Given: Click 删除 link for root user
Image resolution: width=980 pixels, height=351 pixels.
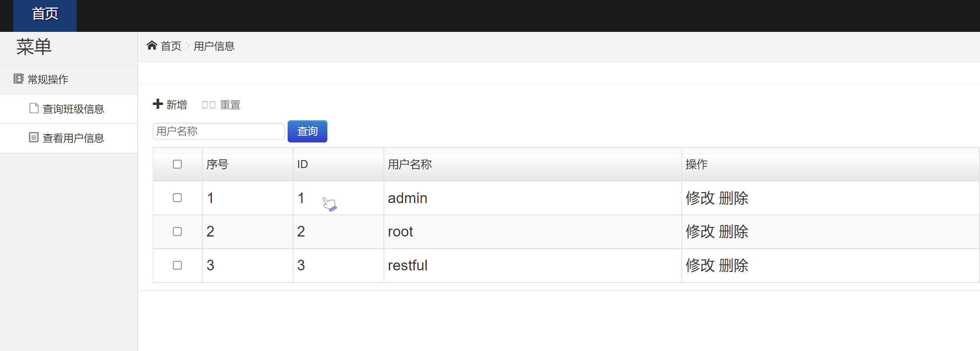Looking at the screenshot, I should click(x=734, y=231).
